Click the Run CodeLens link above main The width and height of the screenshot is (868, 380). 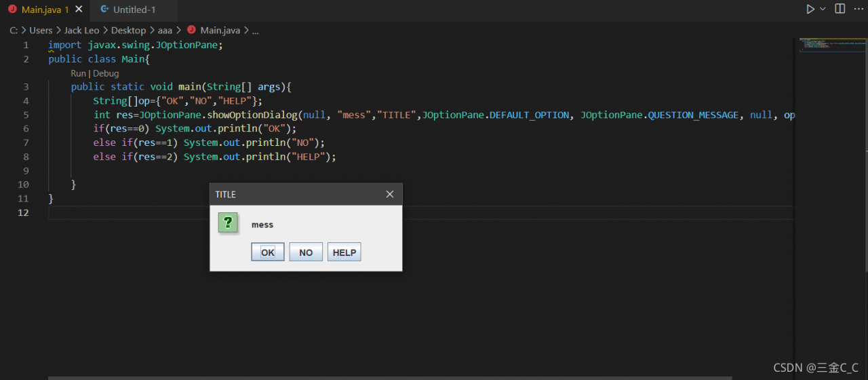tap(78, 73)
